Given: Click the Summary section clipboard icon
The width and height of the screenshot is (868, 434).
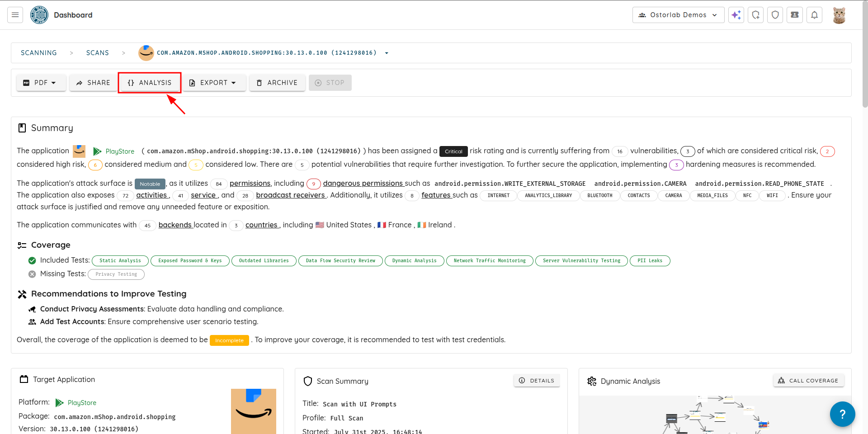Looking at the screenshot, I should click(22, 128).
